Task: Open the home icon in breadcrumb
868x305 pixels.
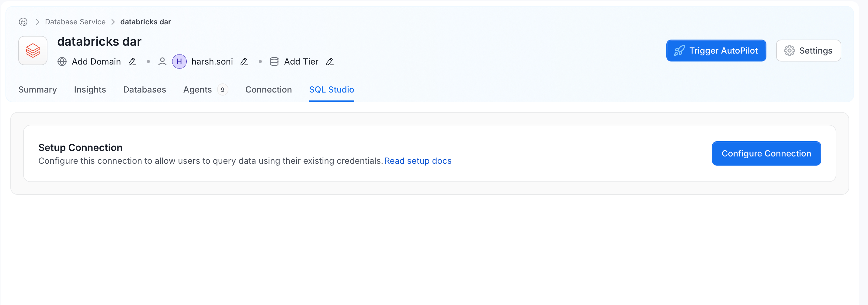Action: tap(23, 22)
